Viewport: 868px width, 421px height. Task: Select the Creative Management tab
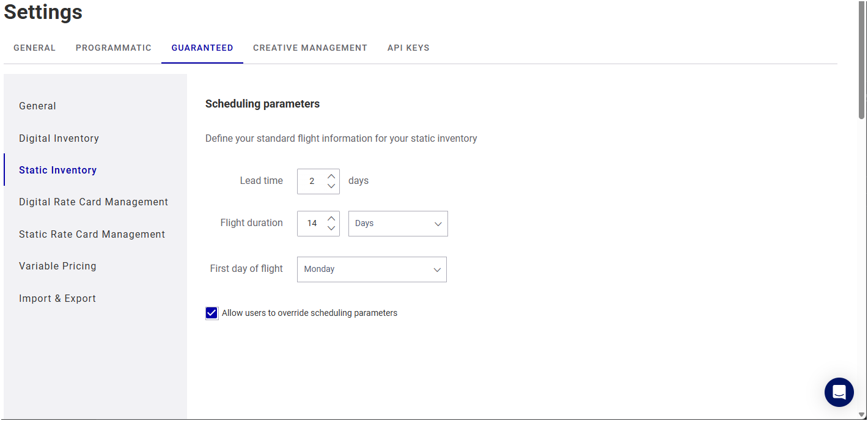[310, 48]
